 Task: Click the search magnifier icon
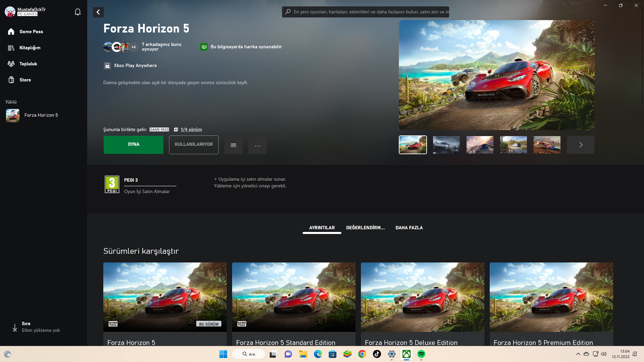288,12
